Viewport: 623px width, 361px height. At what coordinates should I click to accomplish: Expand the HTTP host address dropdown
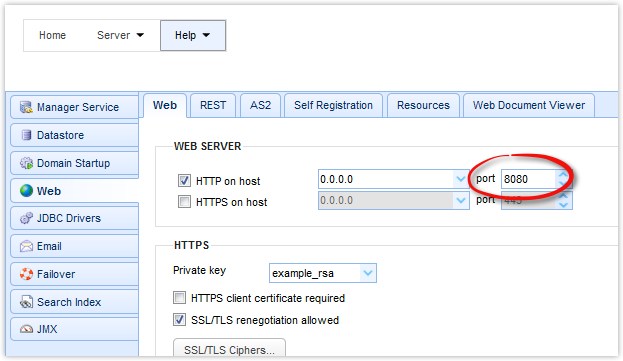[460, 179]
